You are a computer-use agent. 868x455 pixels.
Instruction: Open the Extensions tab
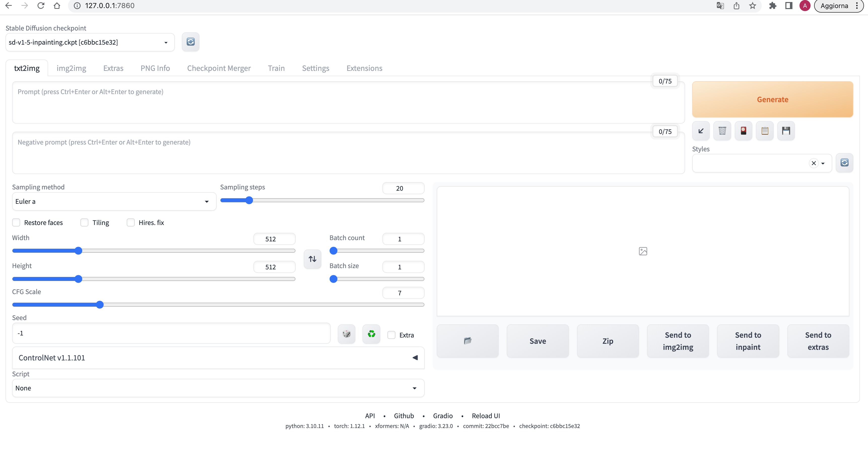pyautogui.click(x=364, y=68)
